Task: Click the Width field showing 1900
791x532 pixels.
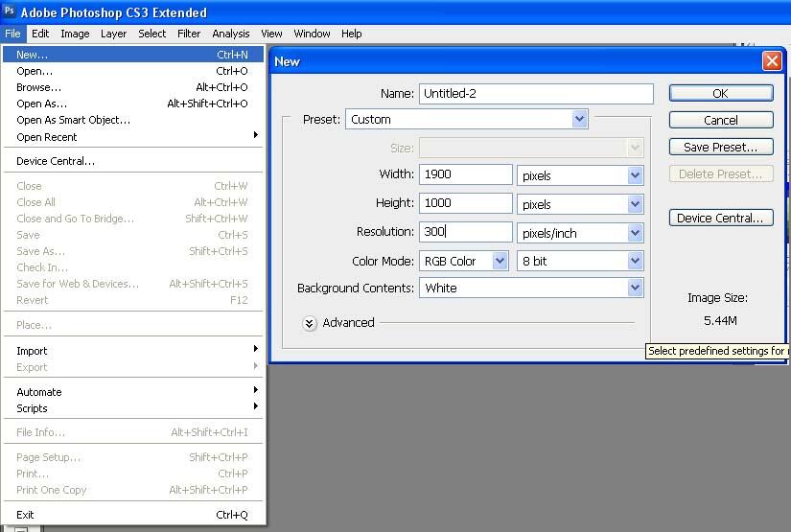Action: [466, 174]
